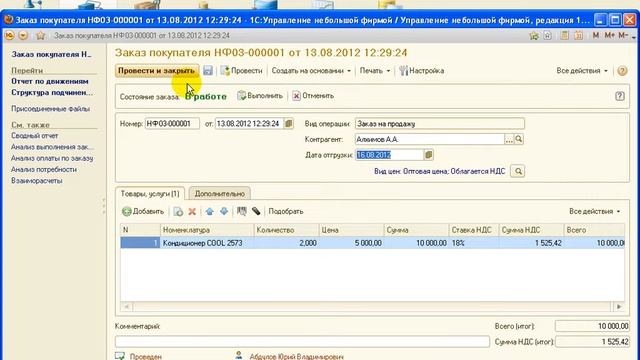The height and width of the screenshot is (360, 640).
Task: Delete the selected row (red X)
Action: pyautogui.click(x=192, y=211)
